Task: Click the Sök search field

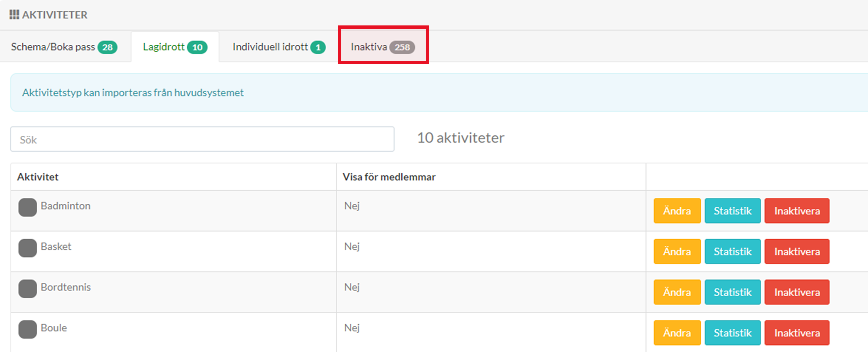Action: [202, 139]
